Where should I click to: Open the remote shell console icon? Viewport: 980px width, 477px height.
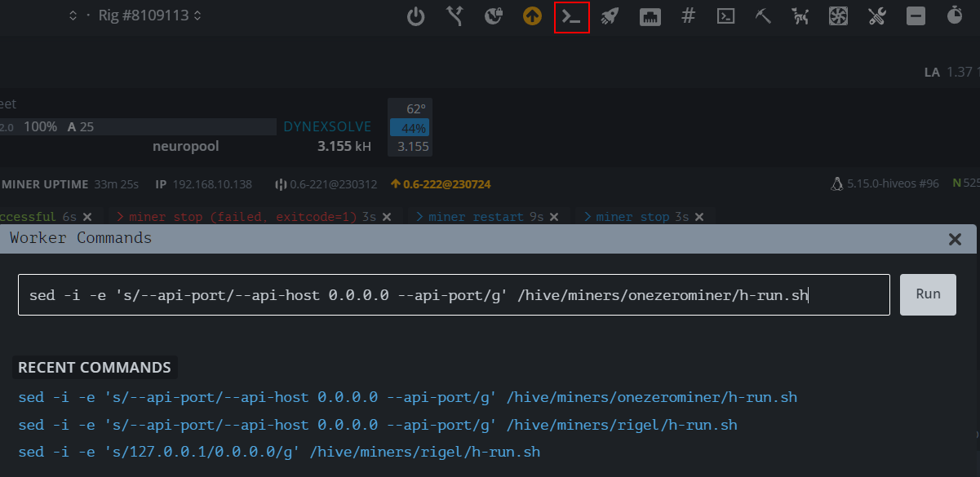pyautogui.click(x=725, y=16)
